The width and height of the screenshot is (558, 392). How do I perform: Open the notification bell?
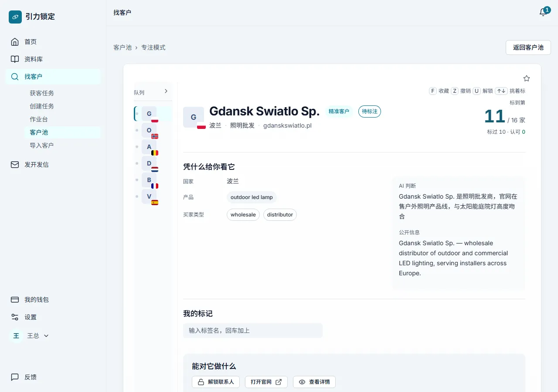[543, 12]
